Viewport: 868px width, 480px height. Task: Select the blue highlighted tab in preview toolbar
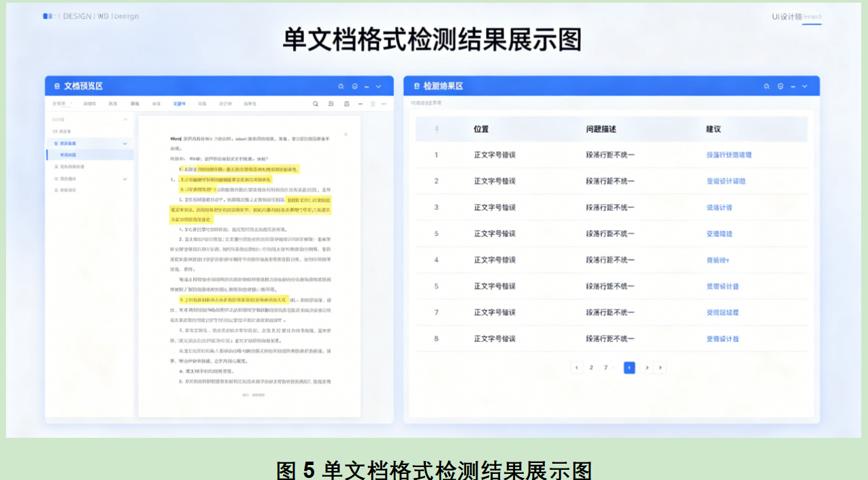point(179,104)
